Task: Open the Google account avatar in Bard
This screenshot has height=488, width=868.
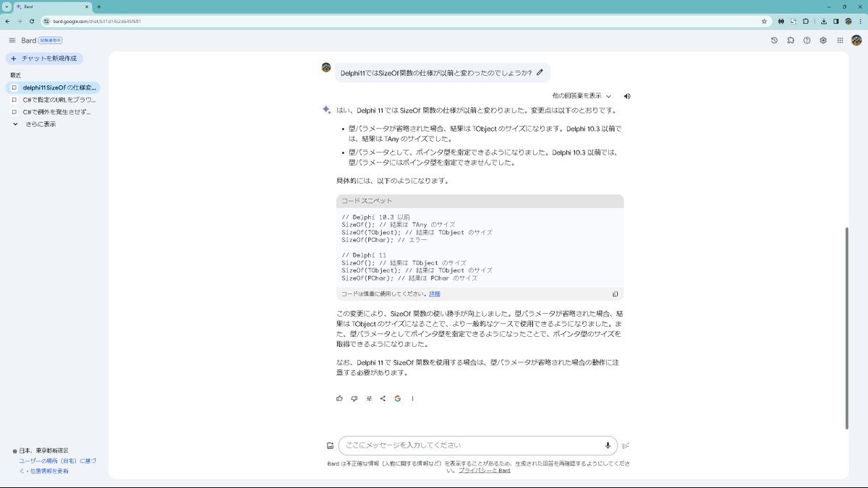Action: click(856, 40)
